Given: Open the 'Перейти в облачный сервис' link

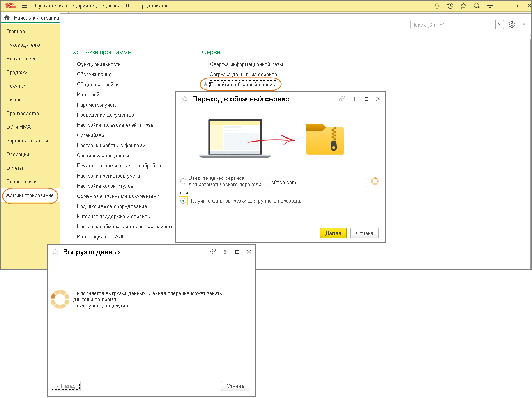Looking at the screenshot, I should click(x=242, y=84).
